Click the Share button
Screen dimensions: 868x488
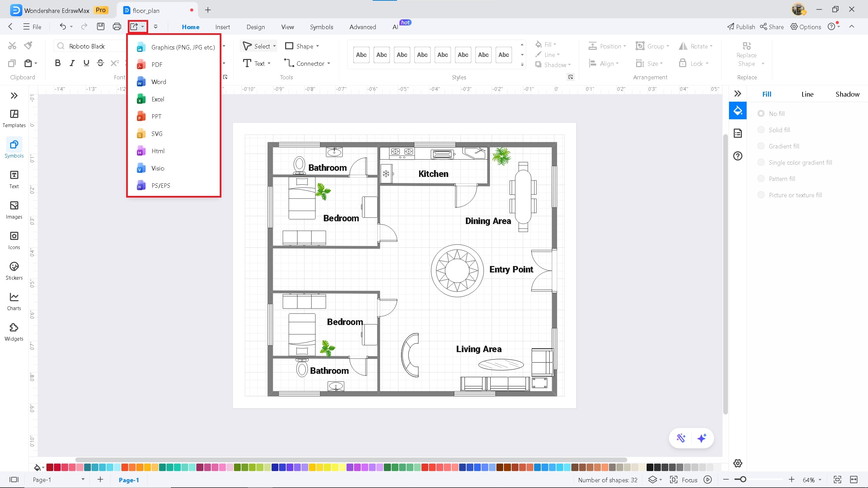pos(772,27)
